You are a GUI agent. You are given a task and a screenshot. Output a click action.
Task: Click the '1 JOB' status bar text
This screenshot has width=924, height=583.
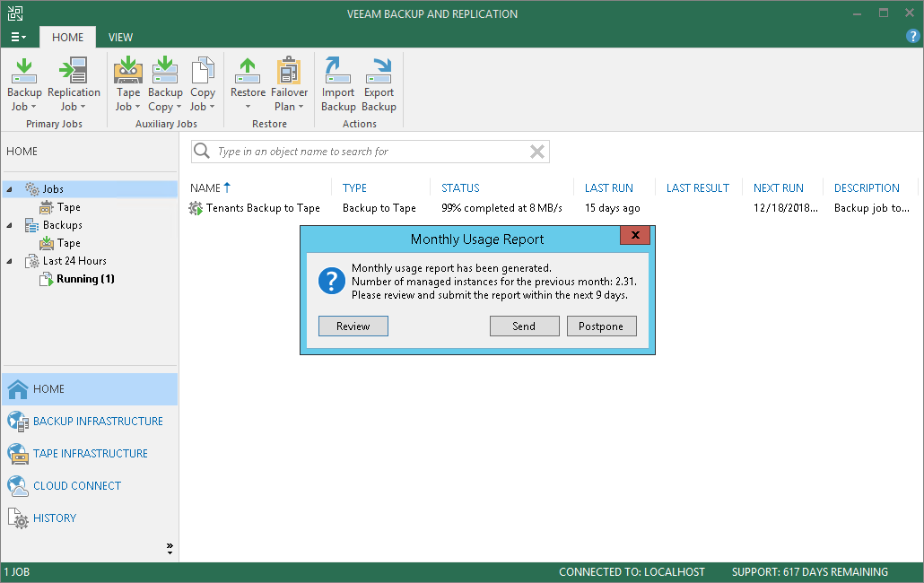click(16, 572)
